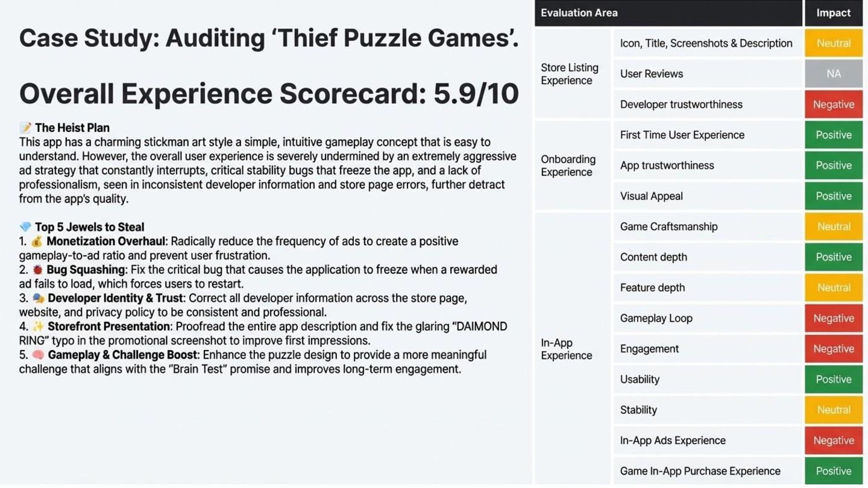Click the Positive badge for Visual Appeal

coord(834,196)
